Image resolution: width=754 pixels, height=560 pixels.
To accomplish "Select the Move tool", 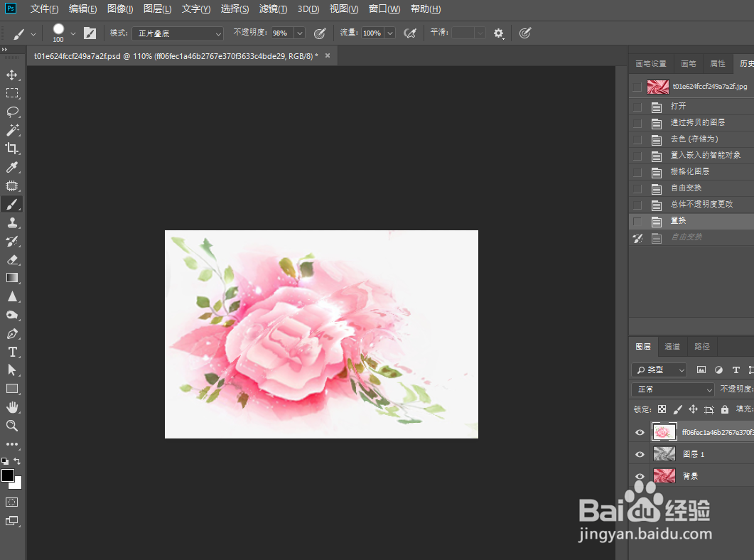I will 12,75.
